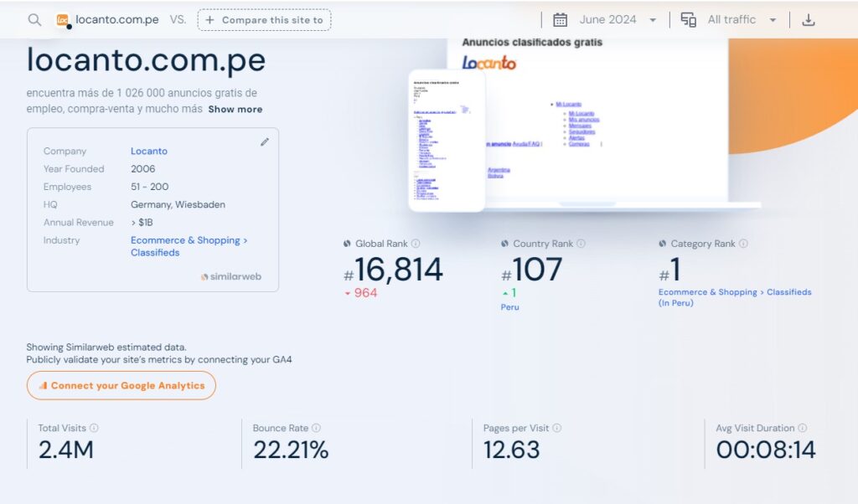Click the Total Visits value 2.4M
Screen dimensions: 858x504
tap(66, 450)
